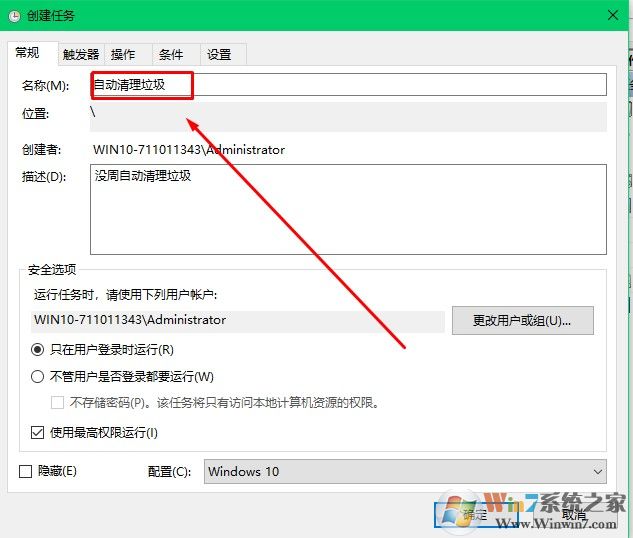Click the clock icon in title bar
Image resolution: width=633 pixels, height=538 pixels.
coord(14,15)
